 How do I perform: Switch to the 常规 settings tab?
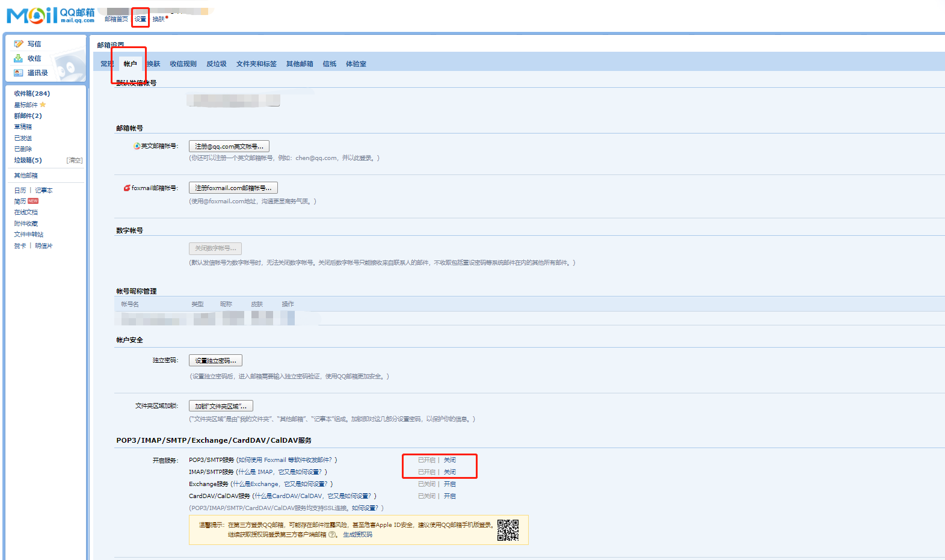point(106,64)
